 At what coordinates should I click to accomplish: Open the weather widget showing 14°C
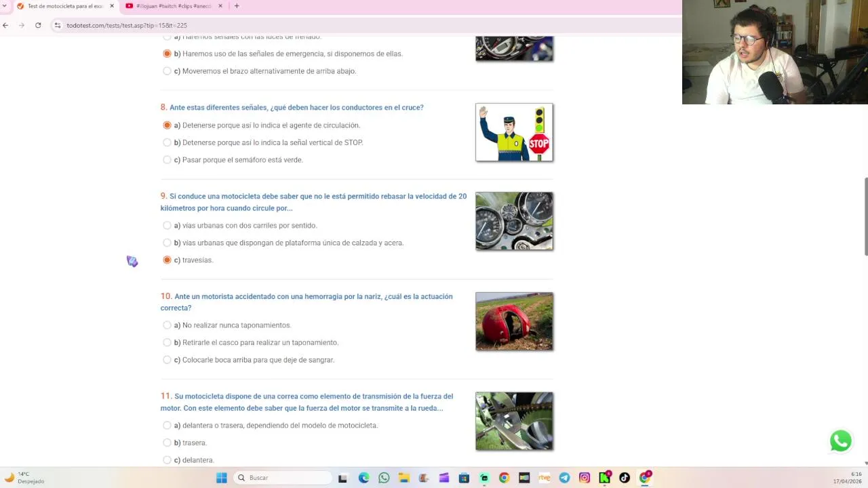tap(24, 478)
